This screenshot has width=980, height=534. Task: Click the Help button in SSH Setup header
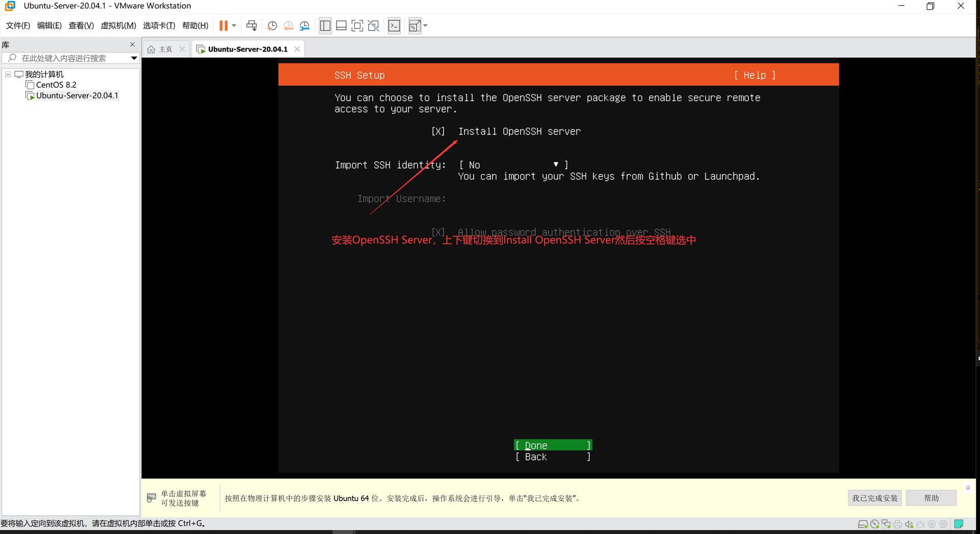tap(755, 75)
